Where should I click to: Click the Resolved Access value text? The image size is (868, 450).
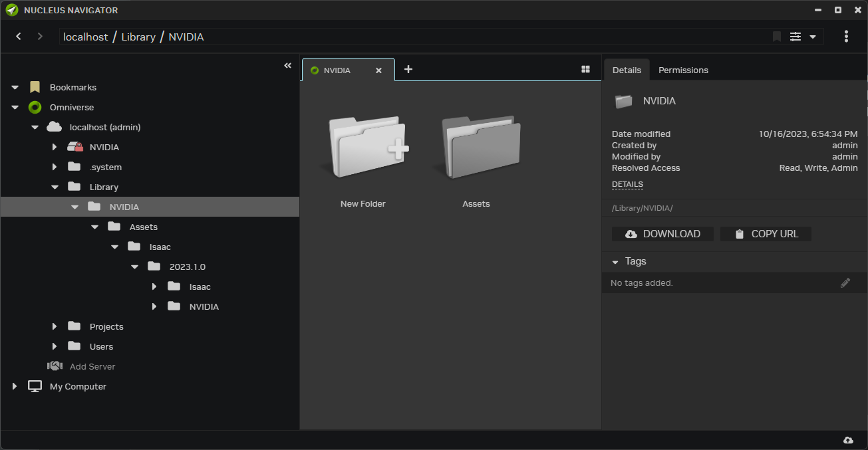(x=818, y=168)
